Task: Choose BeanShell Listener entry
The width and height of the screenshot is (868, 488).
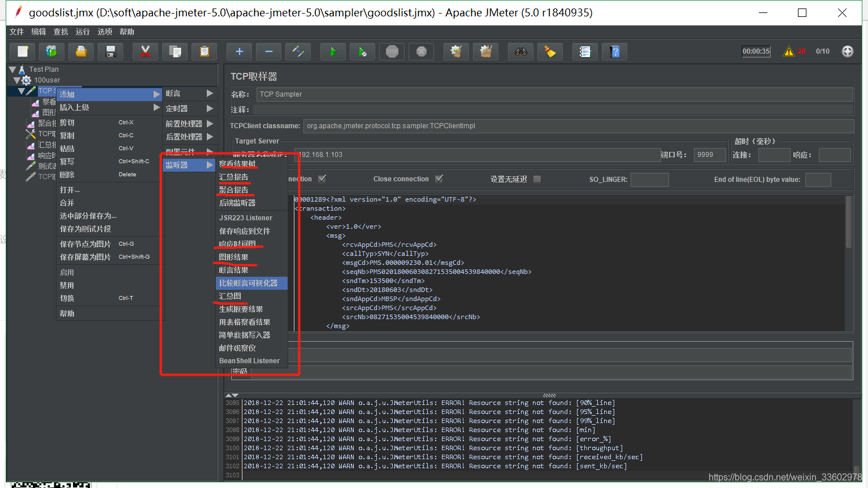Action: point(251,361)
